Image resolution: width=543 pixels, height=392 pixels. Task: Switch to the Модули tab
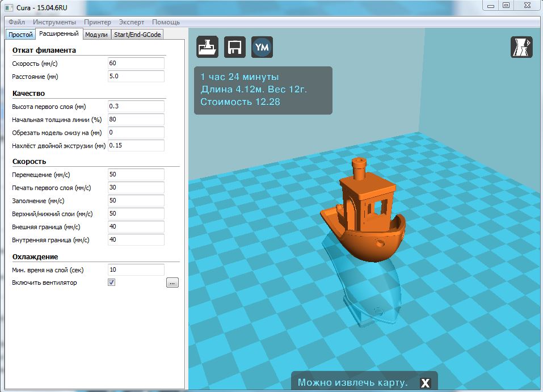[x=96, y=35]
